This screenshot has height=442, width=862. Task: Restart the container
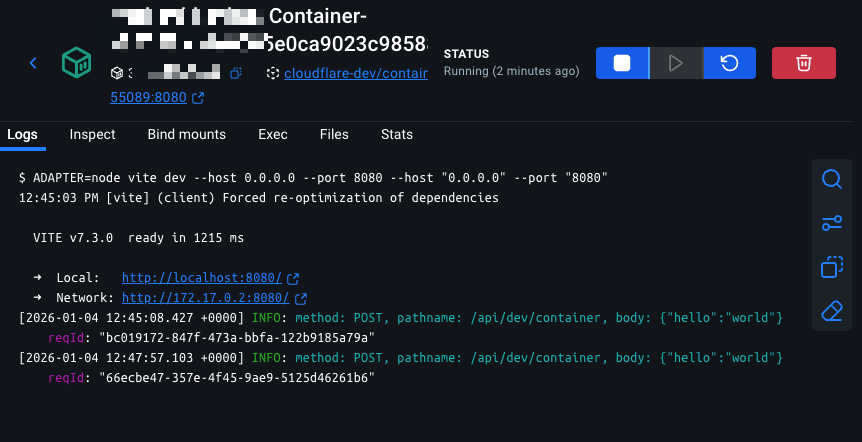(x=729, y=63)
